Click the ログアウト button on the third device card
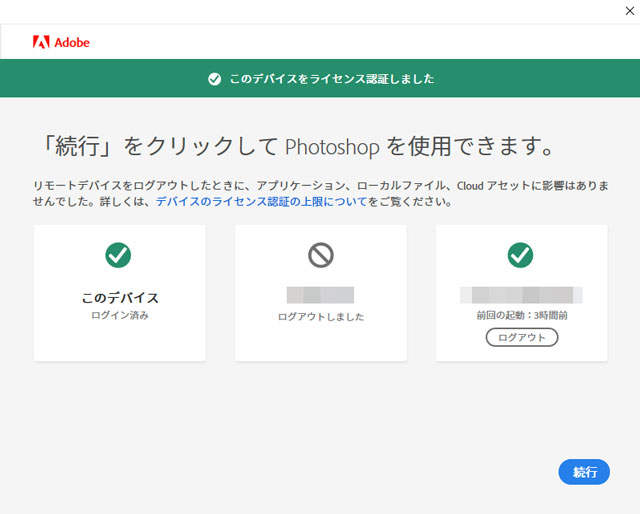The height and width of the screenshot is (514, 640). tap(522, 337)
